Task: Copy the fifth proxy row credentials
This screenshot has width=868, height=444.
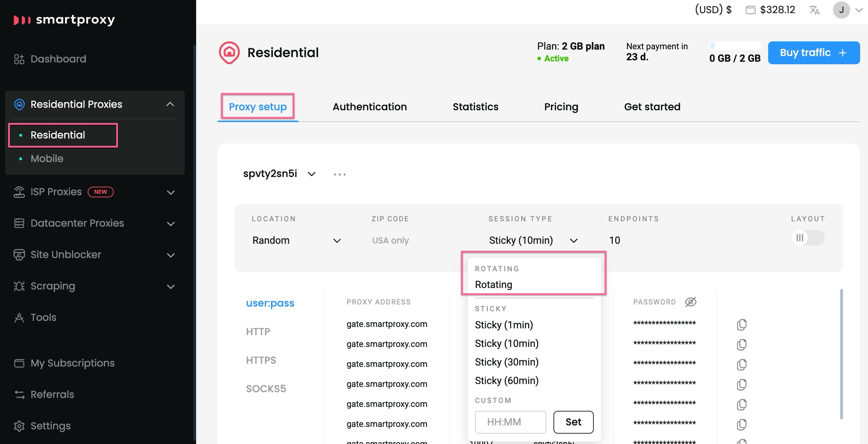Action: click(x=742, y=404)
